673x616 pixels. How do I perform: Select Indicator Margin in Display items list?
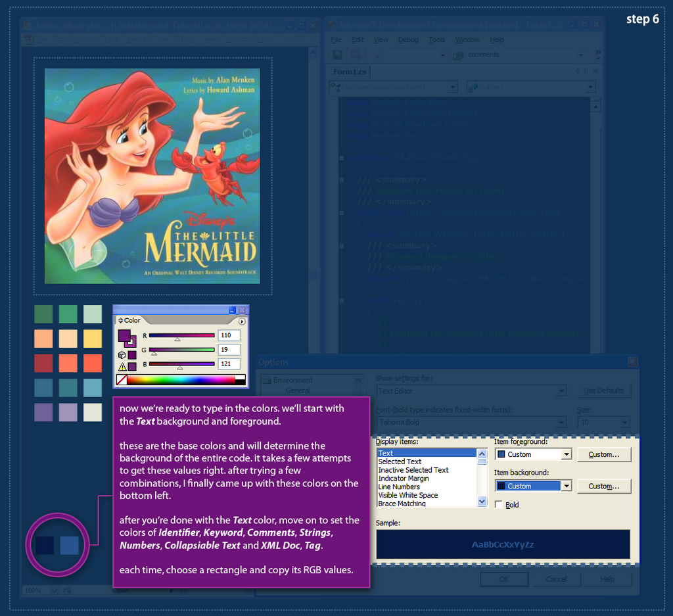pos(427,478)
